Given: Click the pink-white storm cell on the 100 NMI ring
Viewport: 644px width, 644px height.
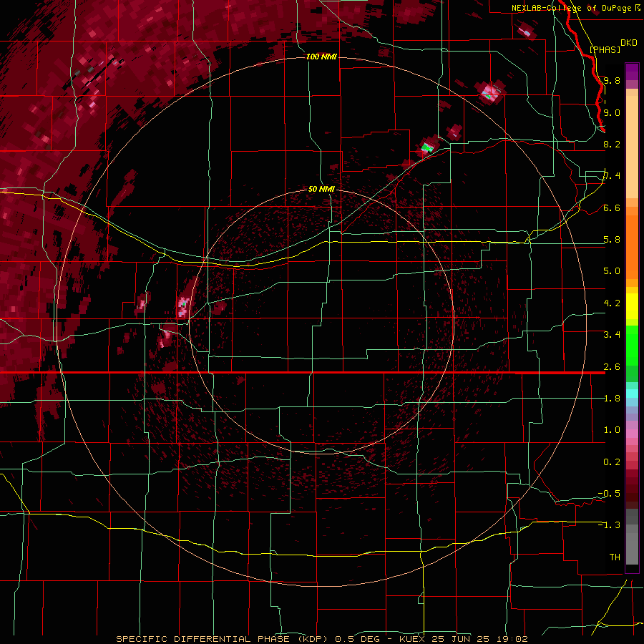Looking at the screenshot, I should [x=491, y=92].
